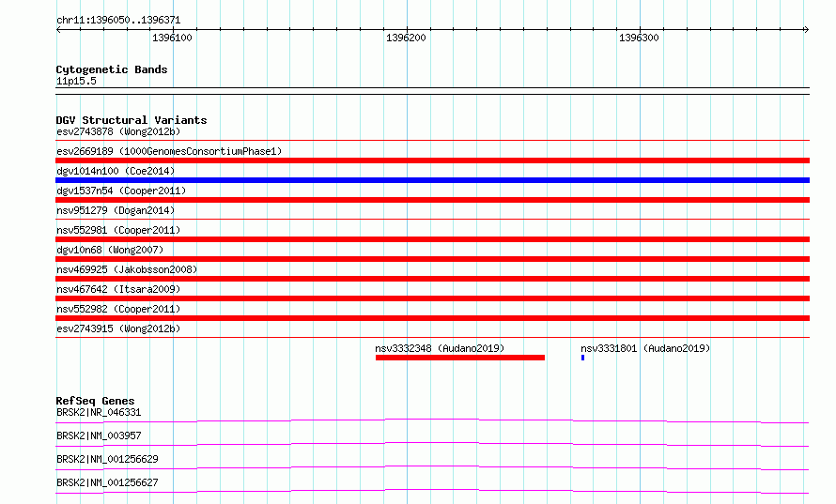The width and height of the screenshot is (836, 504).
Task: Select transcript BRSK2|NM_003957
Action: (x=99, y=435)
